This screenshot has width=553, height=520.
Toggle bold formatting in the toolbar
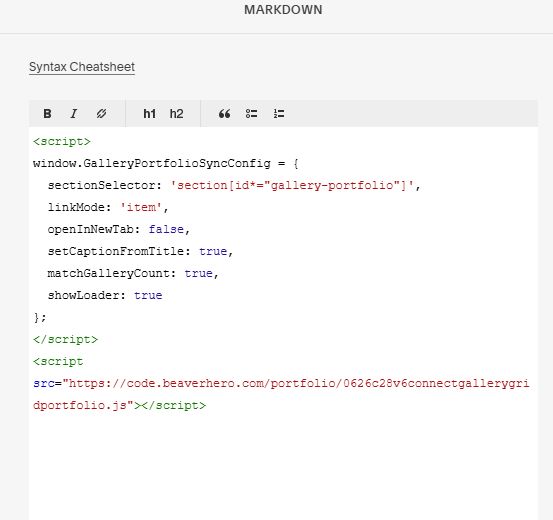47,114
